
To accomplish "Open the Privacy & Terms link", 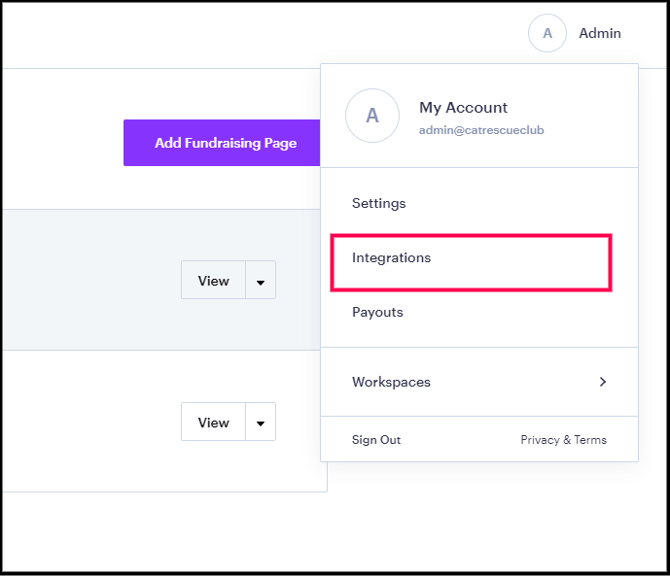I will point(563,440).
